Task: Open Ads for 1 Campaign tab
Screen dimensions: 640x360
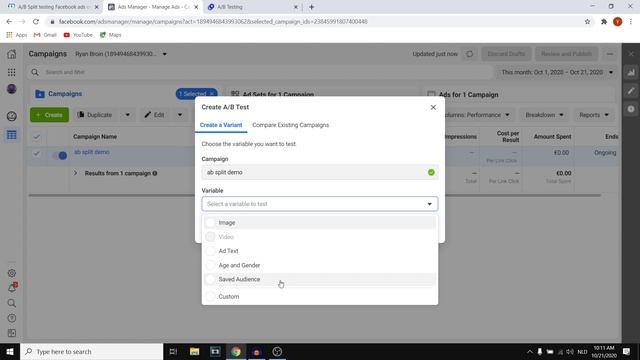Action: coord(468,95)
